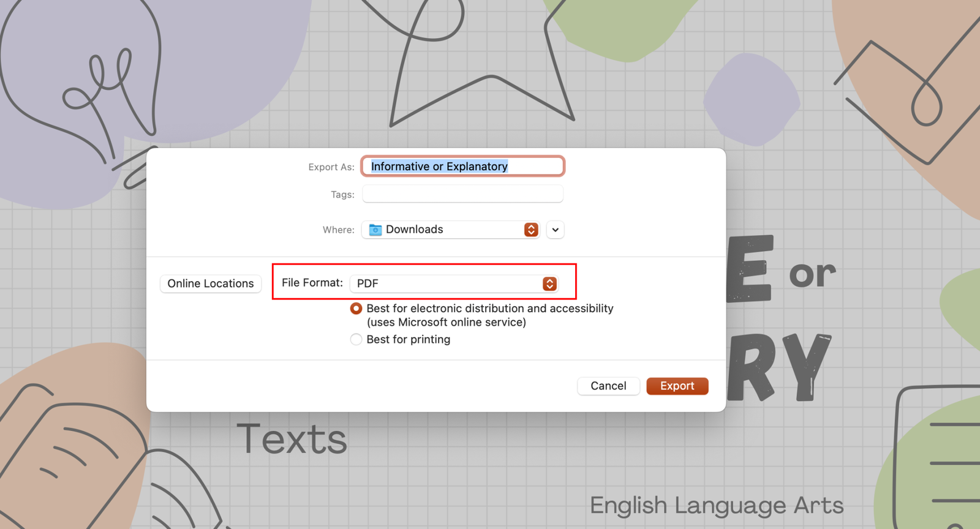Click the Export button
This screenshot has height=529, width=980.
click(677, 386)
